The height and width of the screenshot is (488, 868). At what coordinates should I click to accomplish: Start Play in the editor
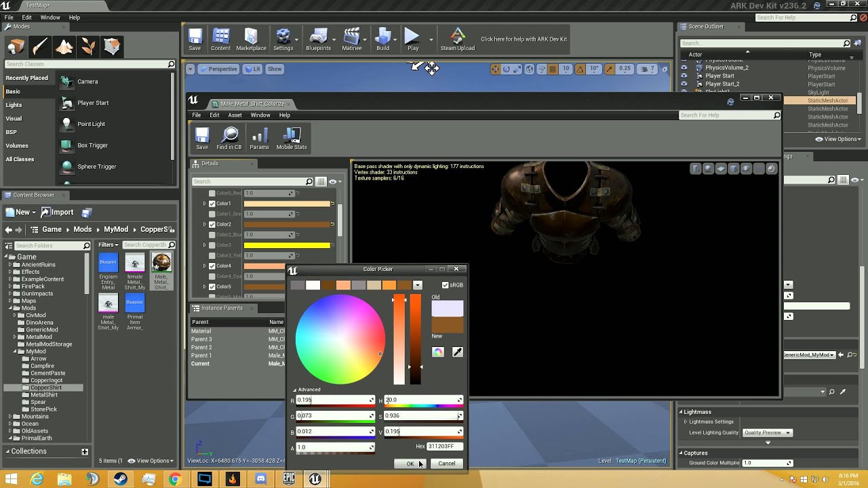[x=412, y=39]
